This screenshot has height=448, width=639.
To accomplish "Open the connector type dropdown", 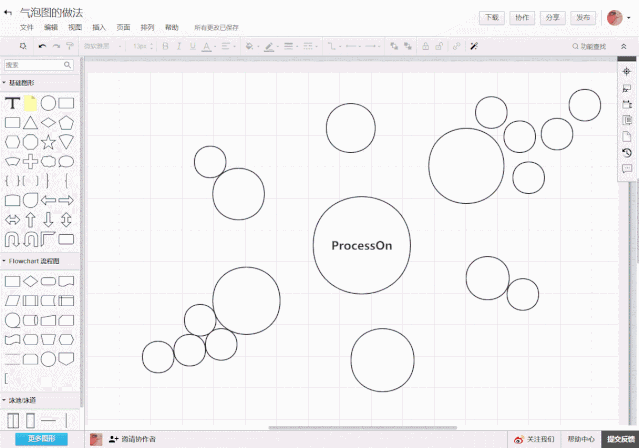I will 334,46.
